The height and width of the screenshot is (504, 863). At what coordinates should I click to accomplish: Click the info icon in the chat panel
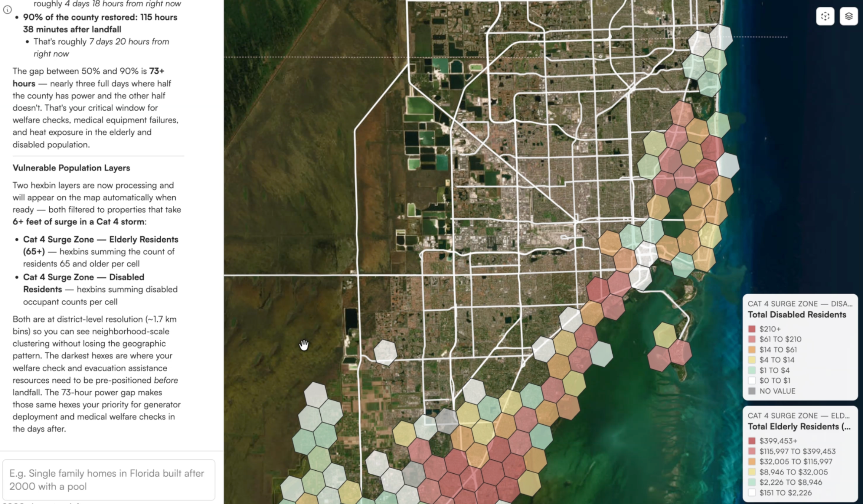click(x=7, y=10)
